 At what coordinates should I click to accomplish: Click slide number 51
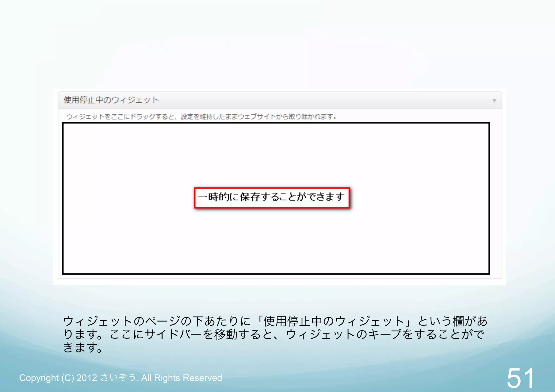coord(520,378)
